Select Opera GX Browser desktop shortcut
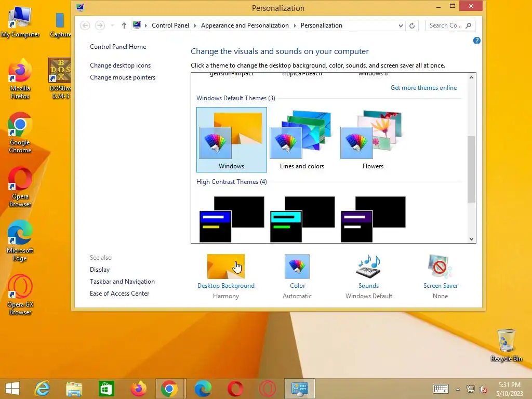 coord(20,295)
